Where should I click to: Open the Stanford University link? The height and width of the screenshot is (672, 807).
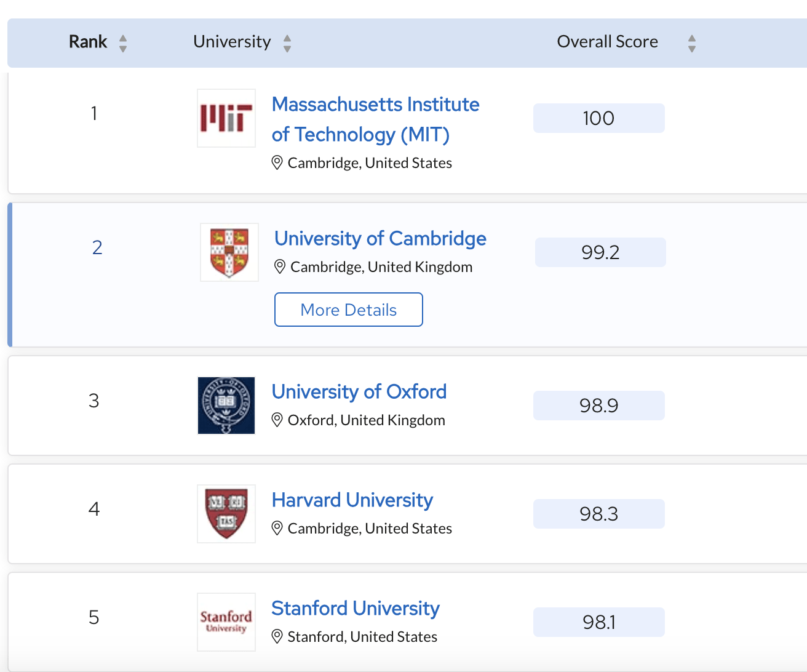click(x=356, y=608)
